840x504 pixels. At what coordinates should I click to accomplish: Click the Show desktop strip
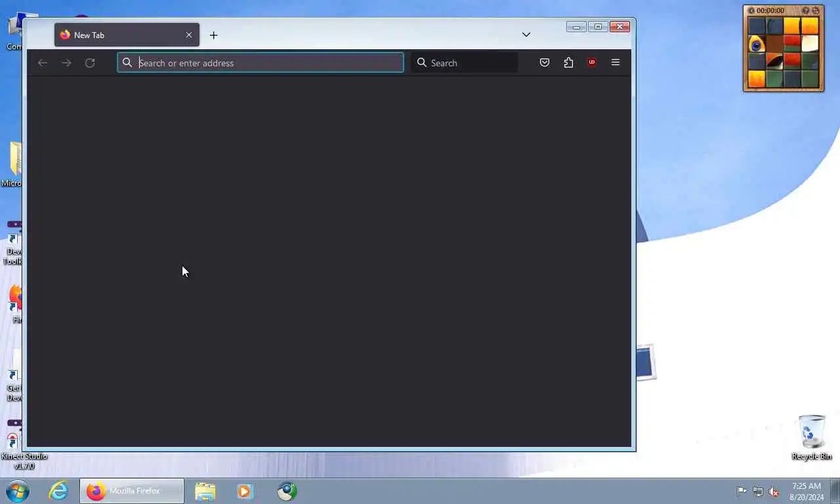pyautogui.click(x=835, y=491)
